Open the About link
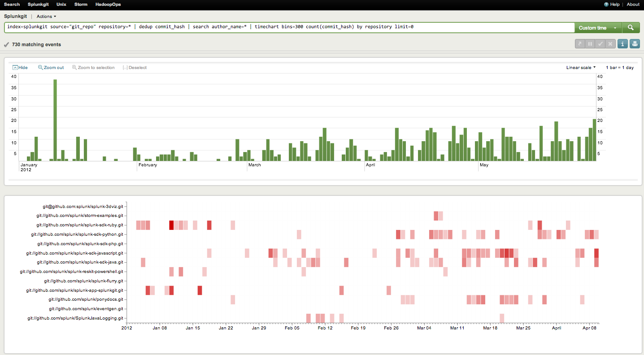The height and width of the screenshot is (355, 644). tap(633, 4)
